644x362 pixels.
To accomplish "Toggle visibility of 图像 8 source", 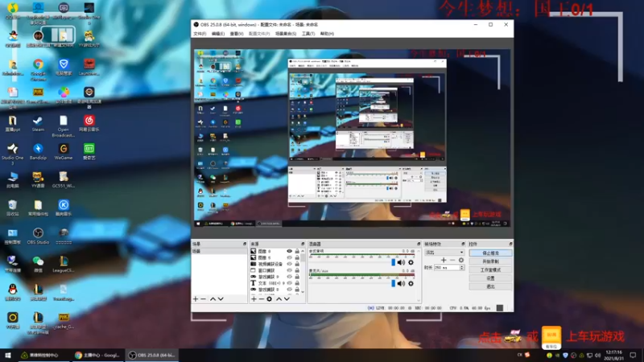I will [289, 251].
